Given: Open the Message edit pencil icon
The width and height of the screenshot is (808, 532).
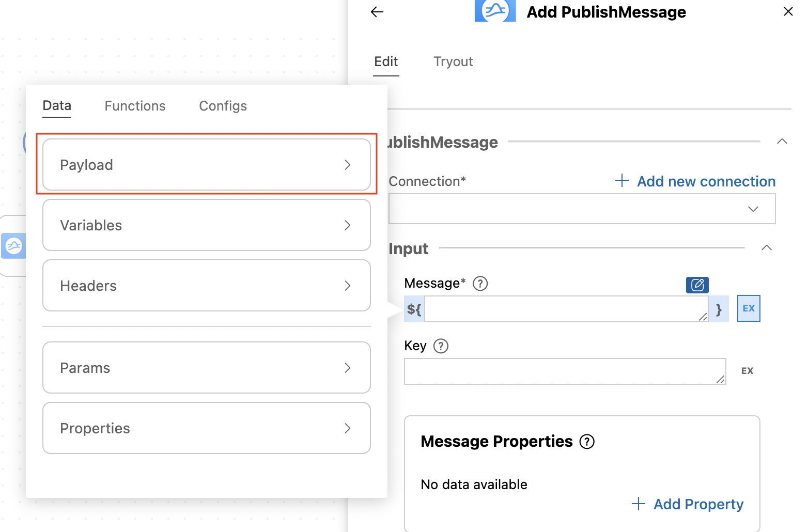Looking at the screenshot, I should point(697,285).
